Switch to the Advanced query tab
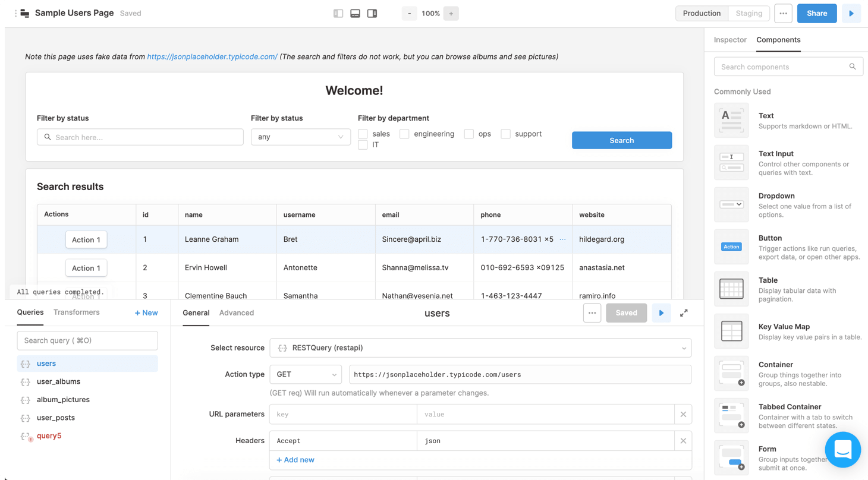This screenshot has width=868, height=480. pyautogui.click(x=237, y=312)
